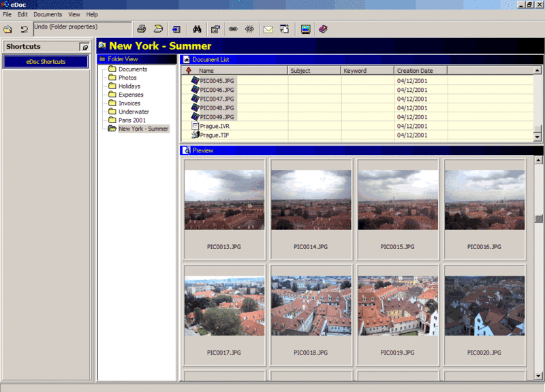Print using the printer toolbar icon
Viewport: 545px width, 392px height.
[x=142, y=29]
